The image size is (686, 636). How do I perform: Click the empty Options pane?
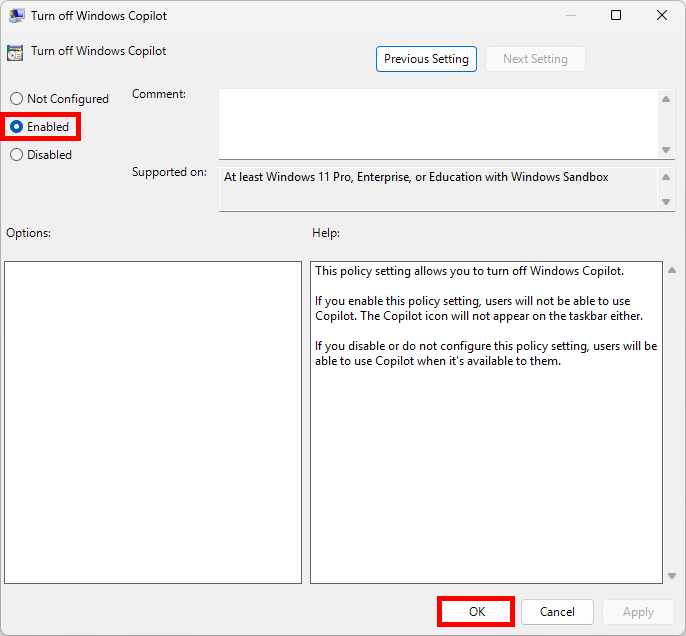[153, 422]
